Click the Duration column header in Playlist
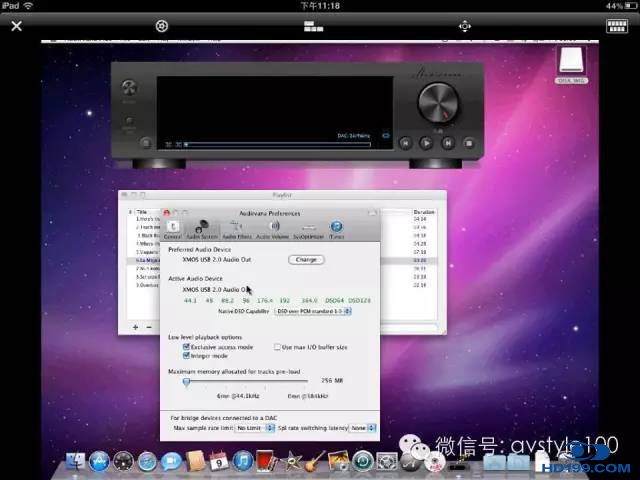640x480 pixels. click(424, 212)
